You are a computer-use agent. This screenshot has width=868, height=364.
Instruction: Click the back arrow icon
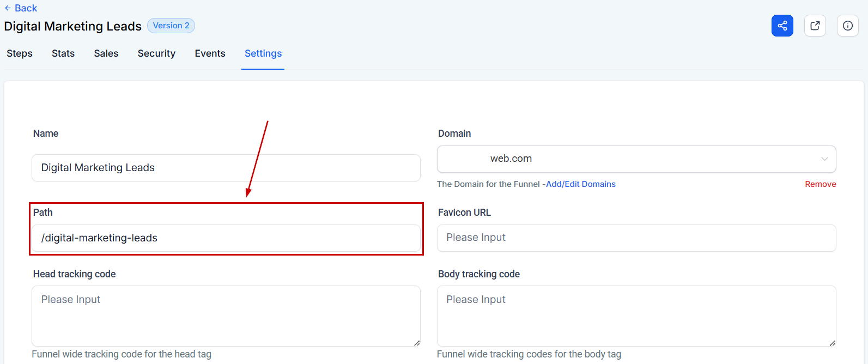[x=8, y=8]
